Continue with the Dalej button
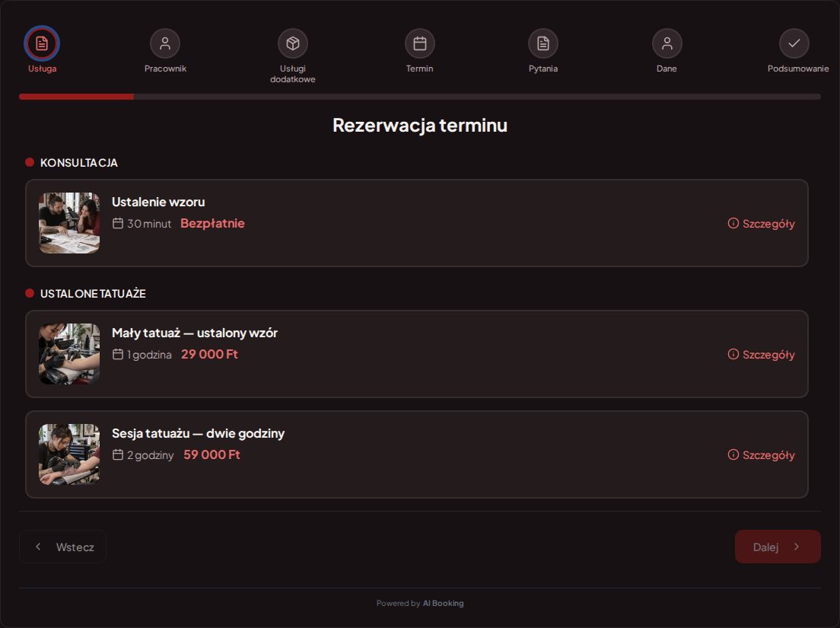The height and width of the screenshot is (628, 840). coord(778,547)
